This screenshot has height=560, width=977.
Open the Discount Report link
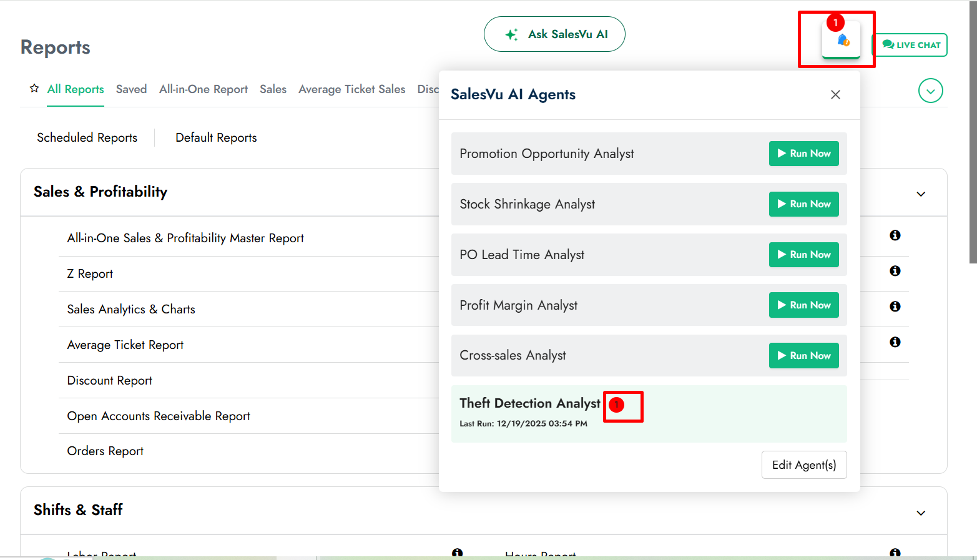(110, 381)
